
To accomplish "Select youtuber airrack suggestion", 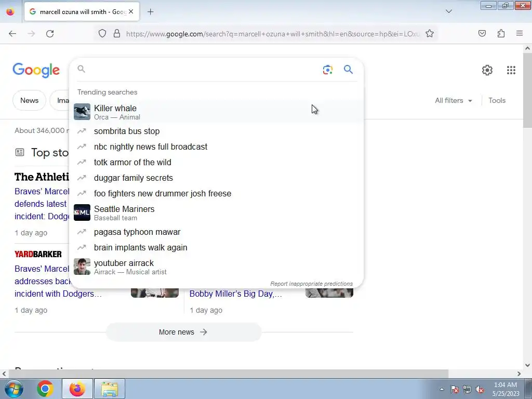I will [x=216, y=267].
